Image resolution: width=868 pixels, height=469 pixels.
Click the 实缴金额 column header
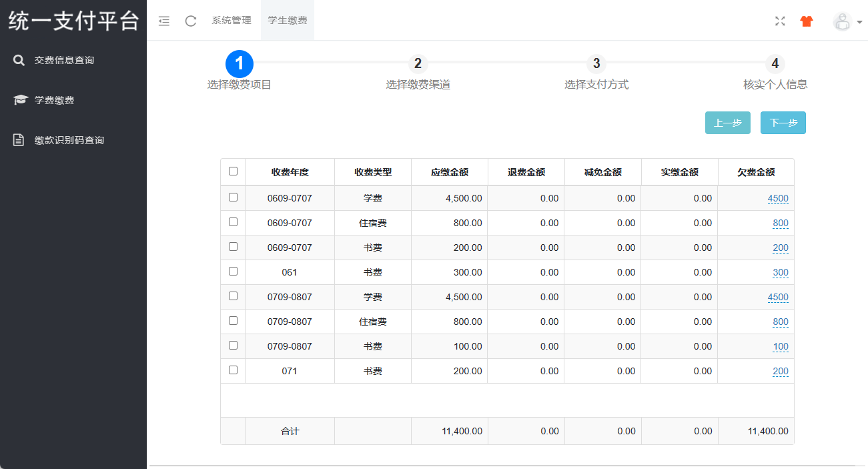680,172
